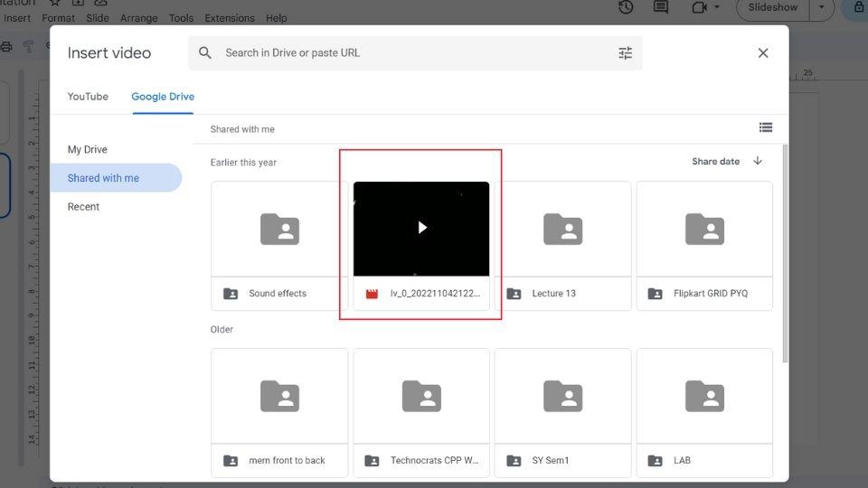Click Lecture 13 folder icon
Image resolution: width=868 pixels, height=488 pixels.
click(x=563, y=229)
